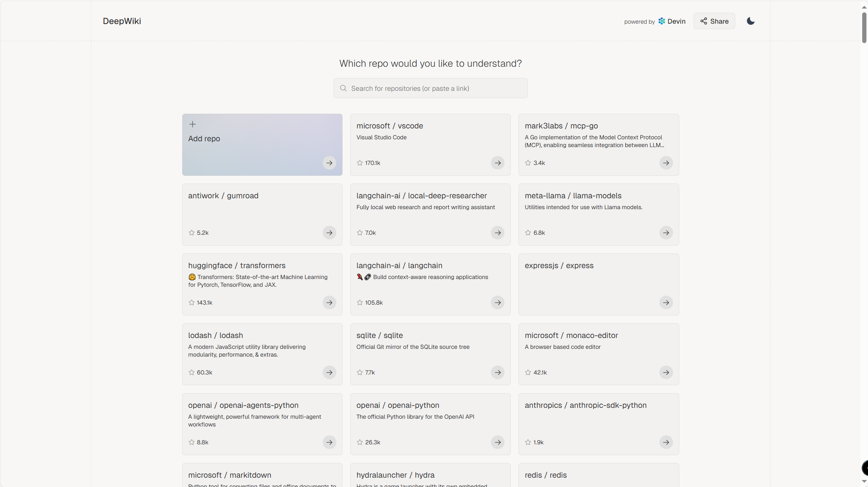Open arrow on openai / openai-python card
The image size is (868, 487).
pos(497,442)
